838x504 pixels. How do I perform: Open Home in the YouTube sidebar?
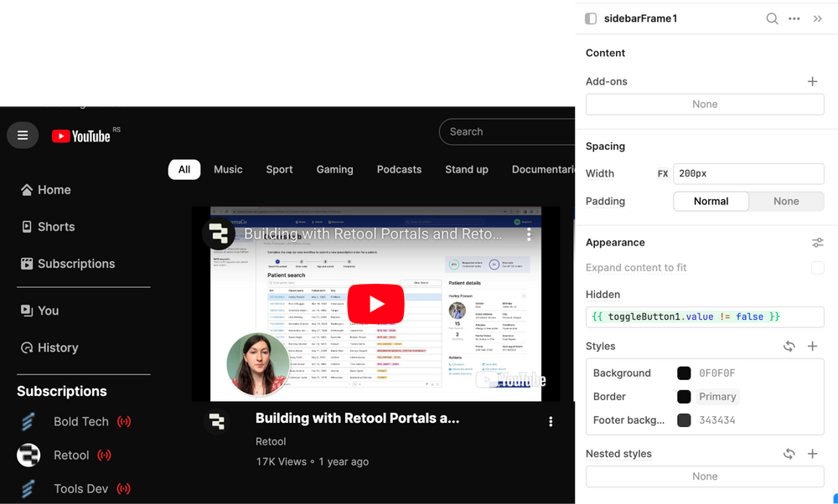pos(46,189)
